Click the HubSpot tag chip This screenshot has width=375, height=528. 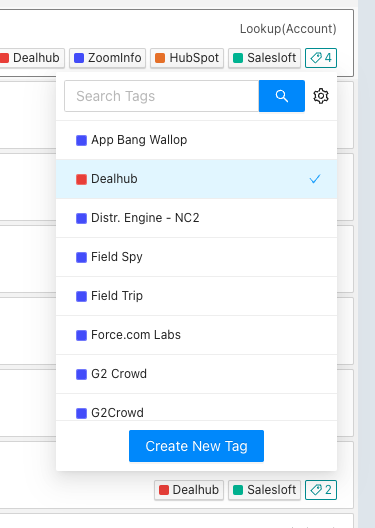[x=187, y=58]
